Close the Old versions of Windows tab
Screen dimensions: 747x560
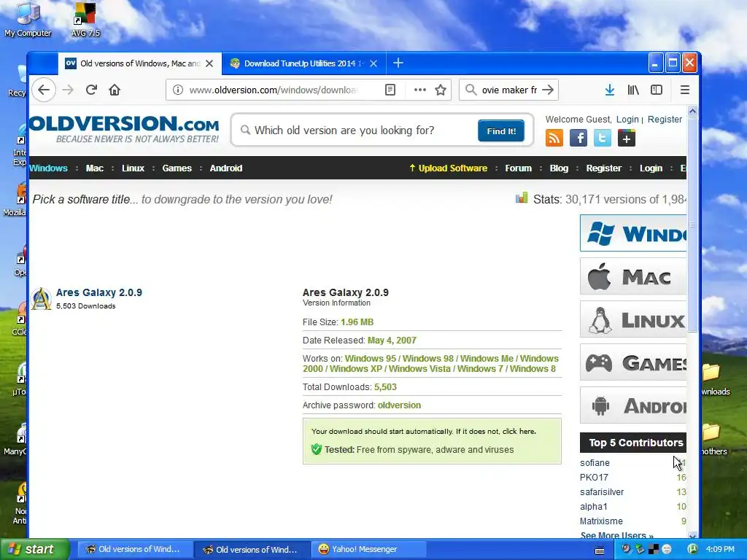pos(209,63)
